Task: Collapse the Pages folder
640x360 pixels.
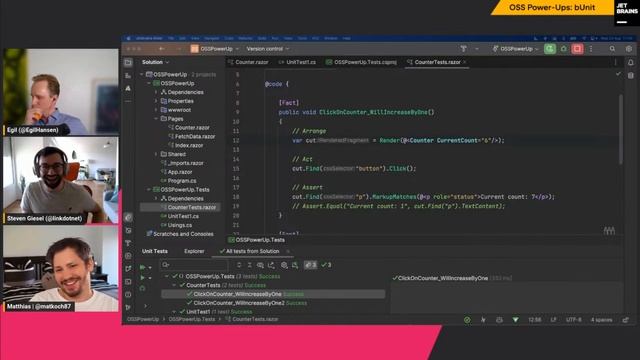Action: click(156, 119)
